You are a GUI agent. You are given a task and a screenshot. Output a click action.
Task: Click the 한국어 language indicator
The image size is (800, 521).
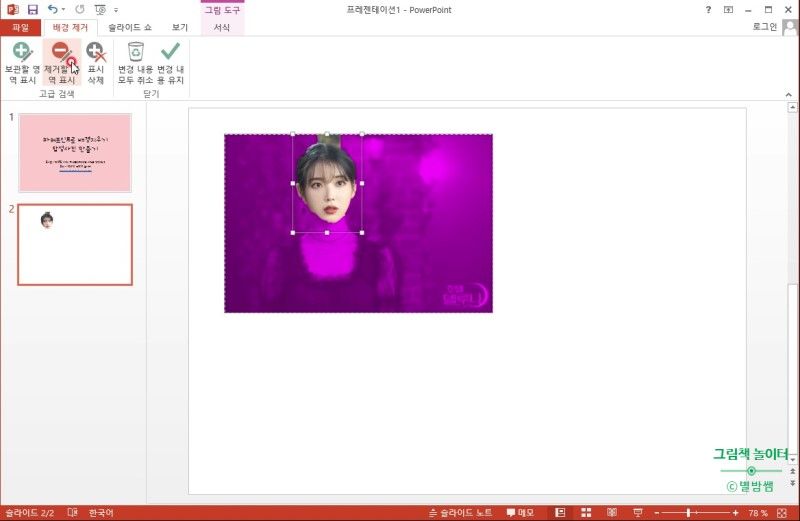coord(101,513)
